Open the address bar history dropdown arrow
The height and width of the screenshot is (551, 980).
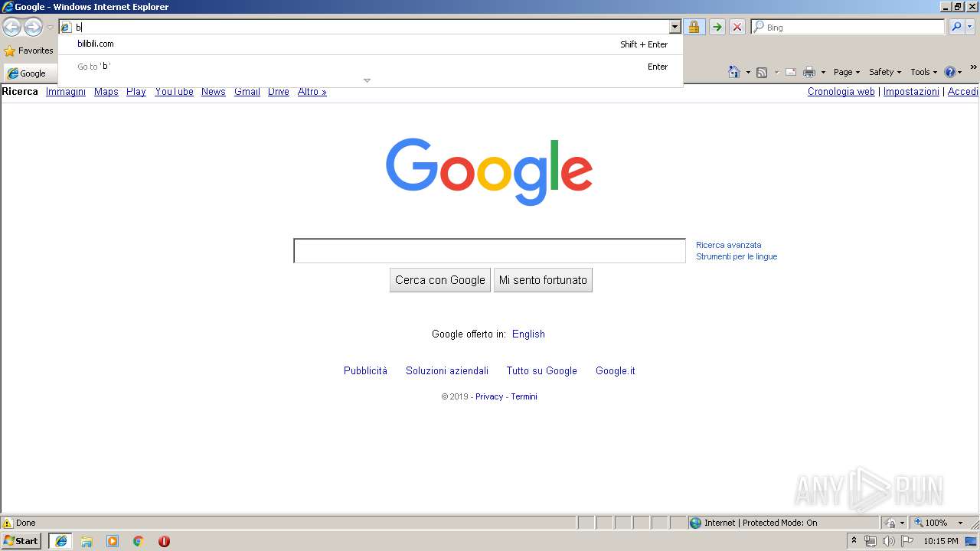coord(675,27)
